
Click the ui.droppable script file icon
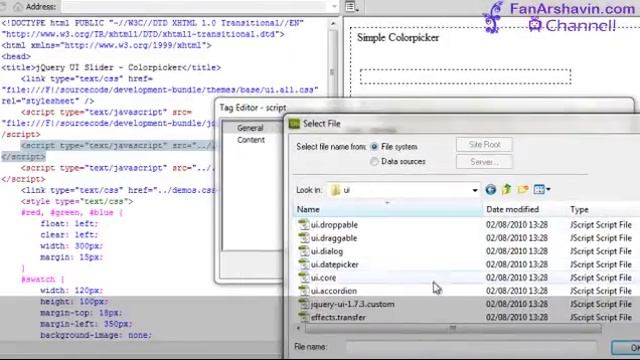[303, 224]
